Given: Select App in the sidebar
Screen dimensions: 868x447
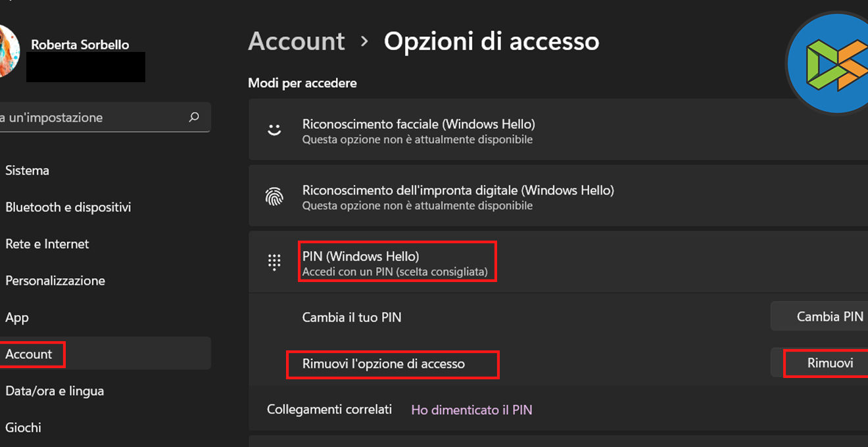Looking at the screenshot, I should (17, 318).
